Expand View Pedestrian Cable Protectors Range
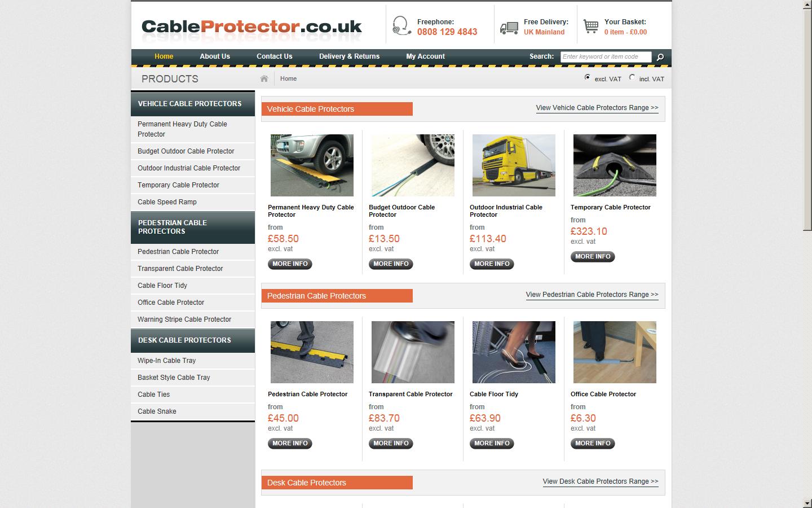This screenshot has width=812, height=508. click(592, 295)
